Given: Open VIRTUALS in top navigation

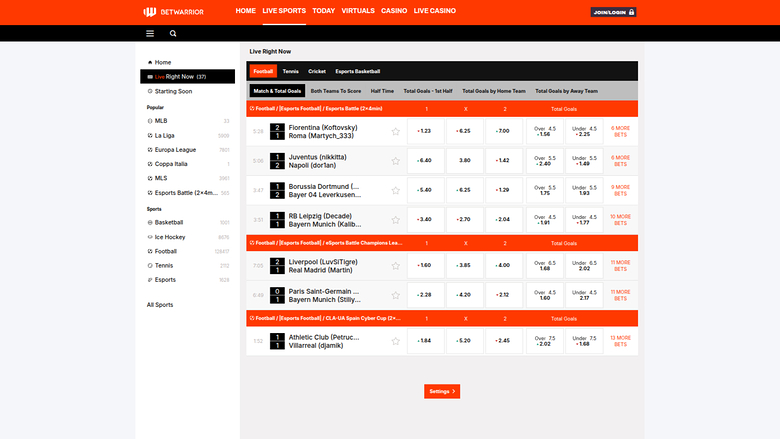Looking at the screenshot, I should pyautogui.click(x=358, y=11).
